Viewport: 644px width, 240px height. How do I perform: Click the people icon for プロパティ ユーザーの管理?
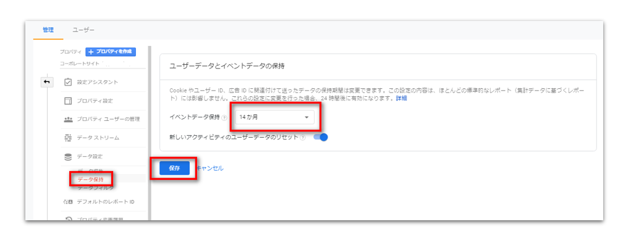[x=68, y=120]
